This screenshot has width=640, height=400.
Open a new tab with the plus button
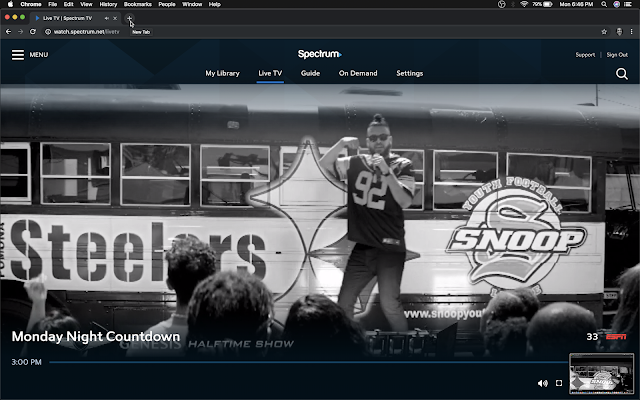[129, 18]
